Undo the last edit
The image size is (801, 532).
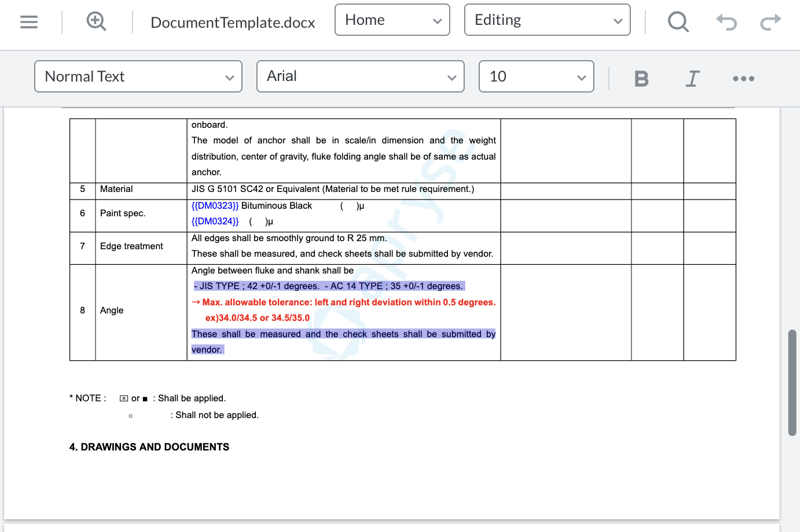(x=726, y=22)
